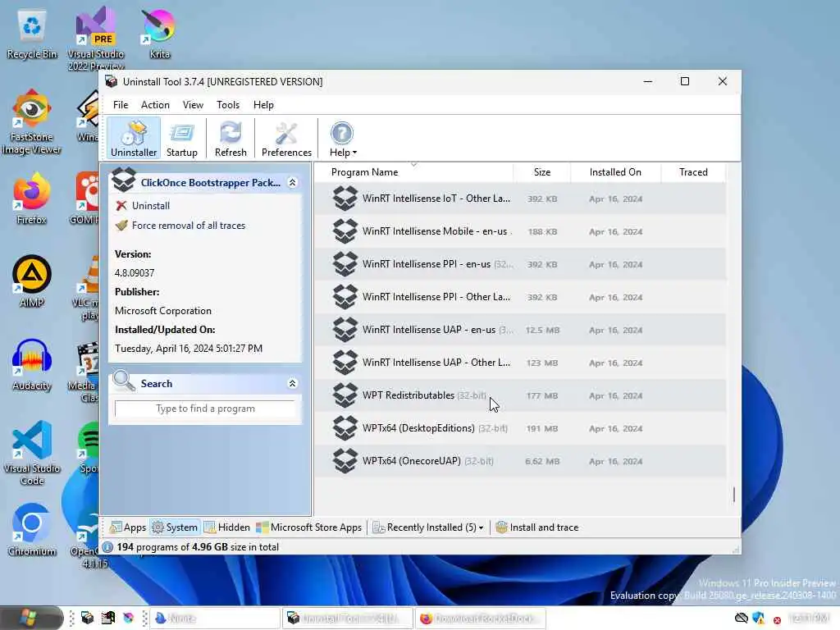Viewport: 840px width, 630px height.
Task: Switch to the Hidden tab
Action: (x=227, y=527)
